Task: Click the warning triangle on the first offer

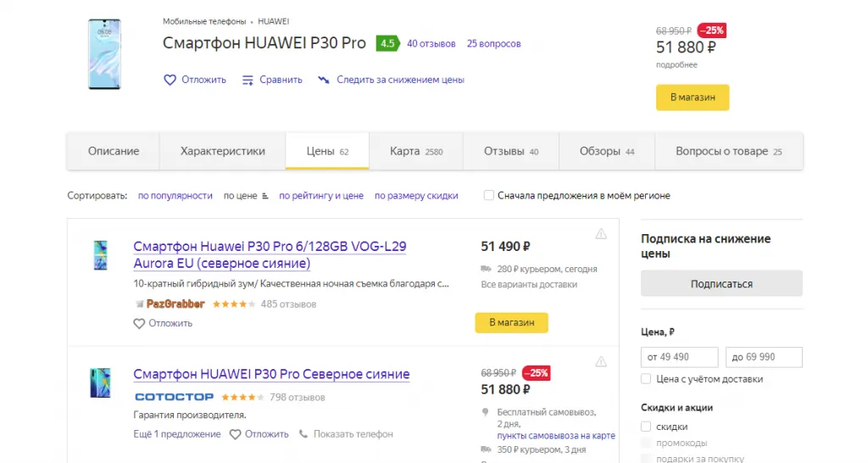Action: point(601,234)
